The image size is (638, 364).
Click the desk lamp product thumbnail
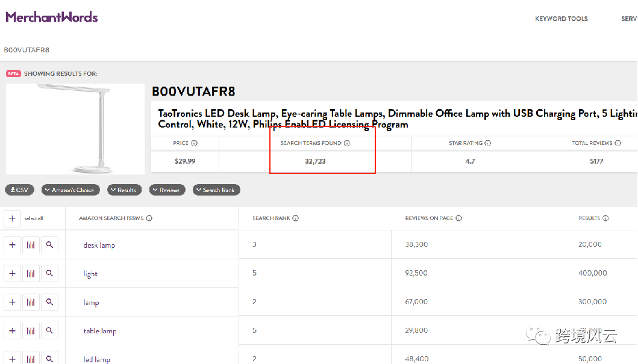pyautogui.click(x=75, y=129)
